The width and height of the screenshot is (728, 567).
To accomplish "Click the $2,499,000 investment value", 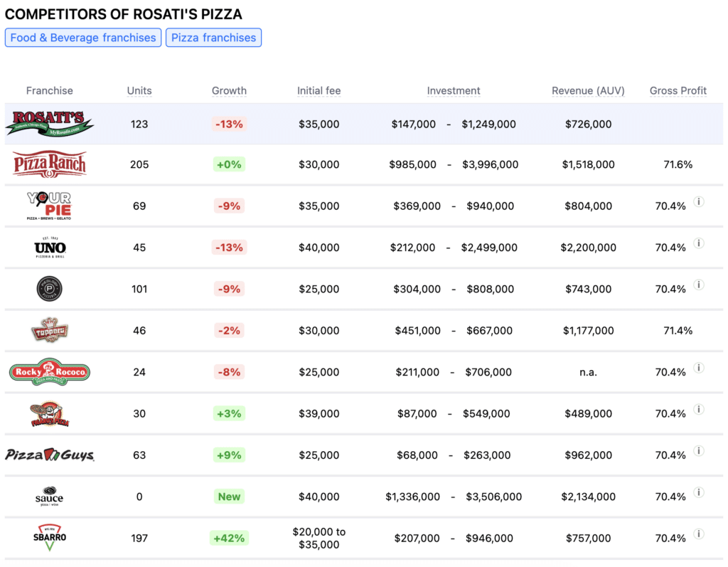I will (x=489, y=248).
